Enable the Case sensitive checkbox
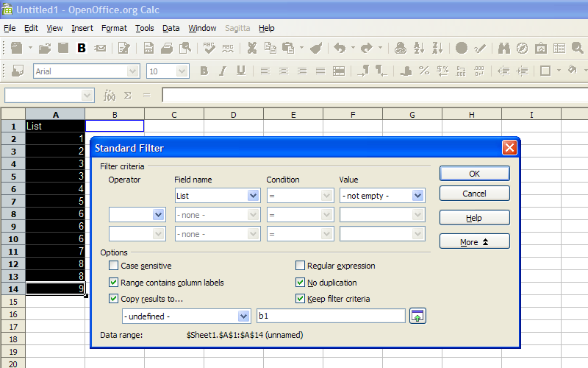 113,266
